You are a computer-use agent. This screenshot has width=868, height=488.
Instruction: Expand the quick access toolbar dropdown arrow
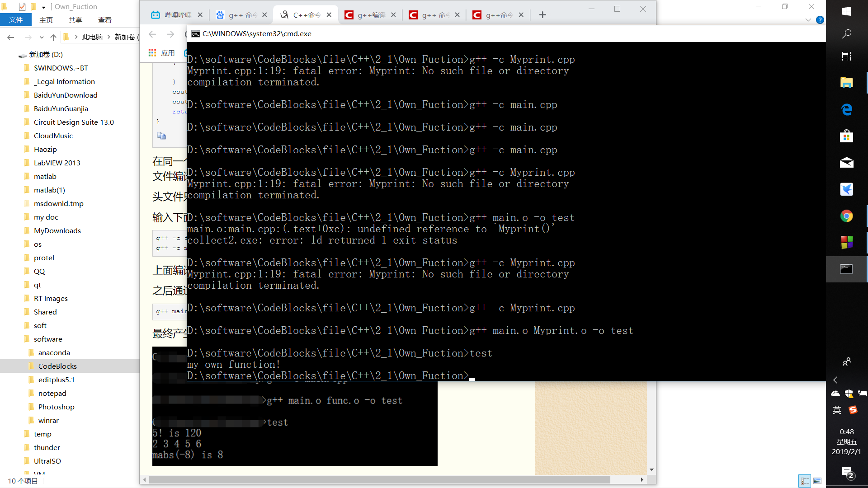pos(43,7)
